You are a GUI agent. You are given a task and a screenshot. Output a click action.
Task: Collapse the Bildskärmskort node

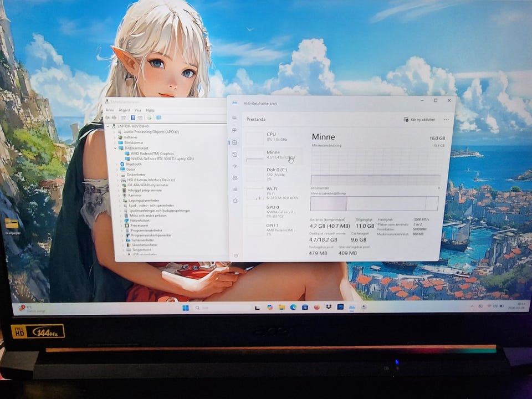click(116, 148)
